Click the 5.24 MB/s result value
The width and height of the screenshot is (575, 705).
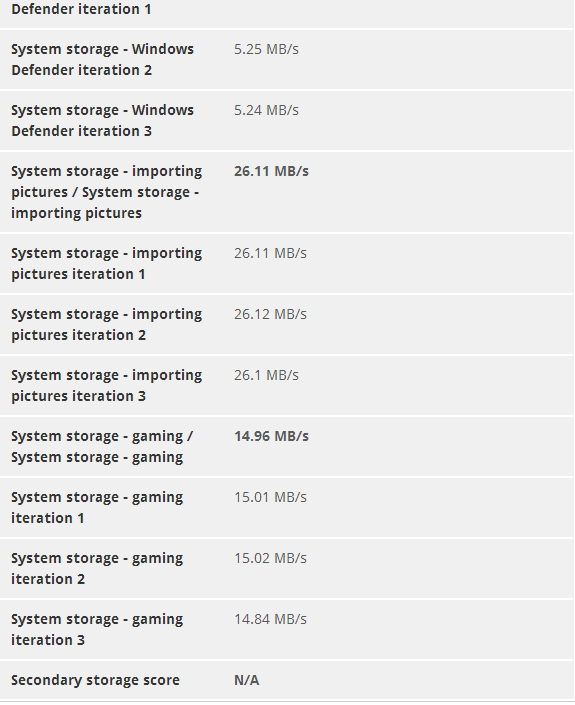tap(266, 110)
